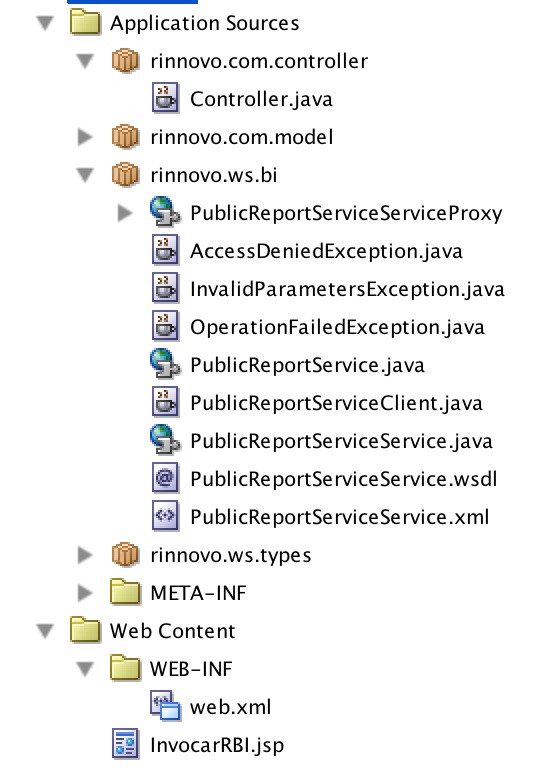Expand the rinnovo.ws.types package

(85, 555)
